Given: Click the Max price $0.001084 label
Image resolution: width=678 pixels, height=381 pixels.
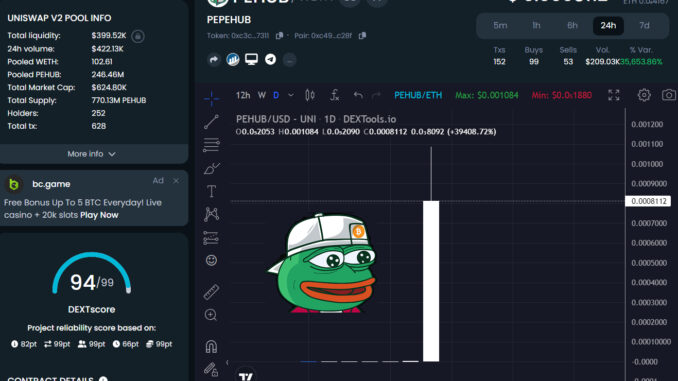Looking at the screenshot, I should click(x=487, y=95).
